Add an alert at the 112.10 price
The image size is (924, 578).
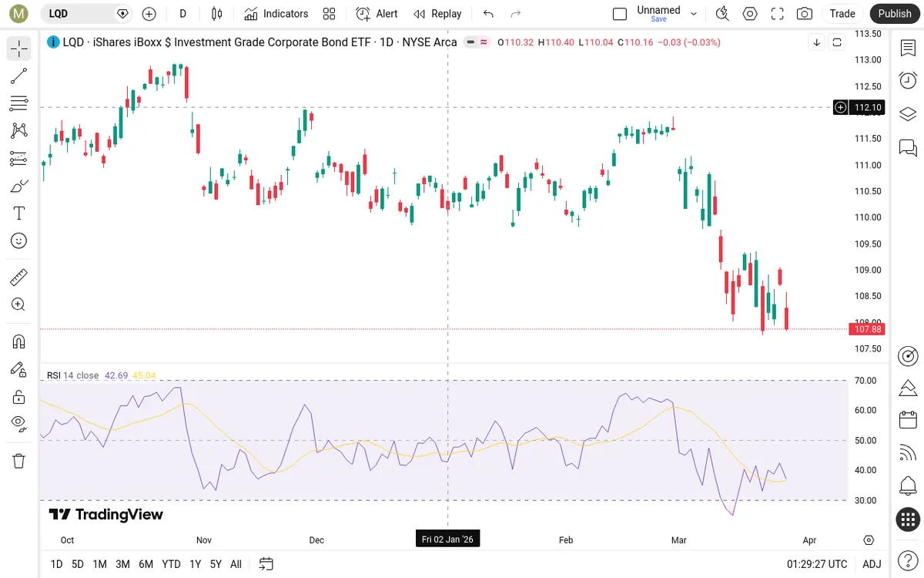(x=841, y=107)
